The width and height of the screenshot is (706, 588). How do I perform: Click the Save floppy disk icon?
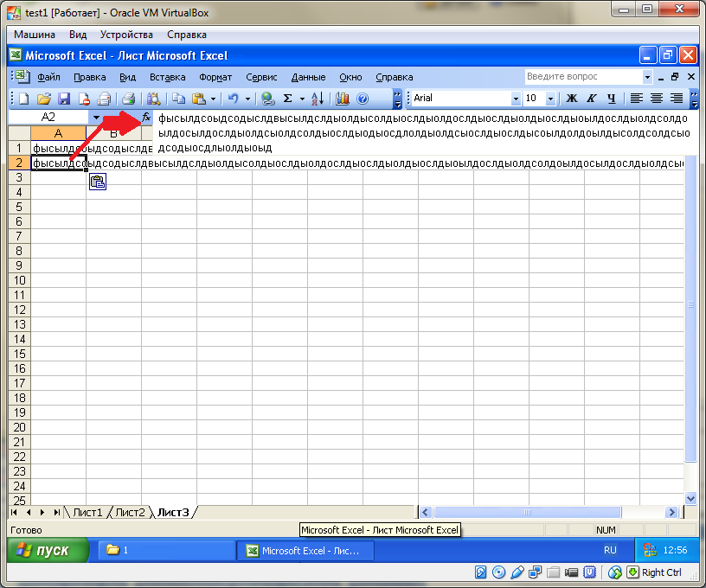pos(63,99)
